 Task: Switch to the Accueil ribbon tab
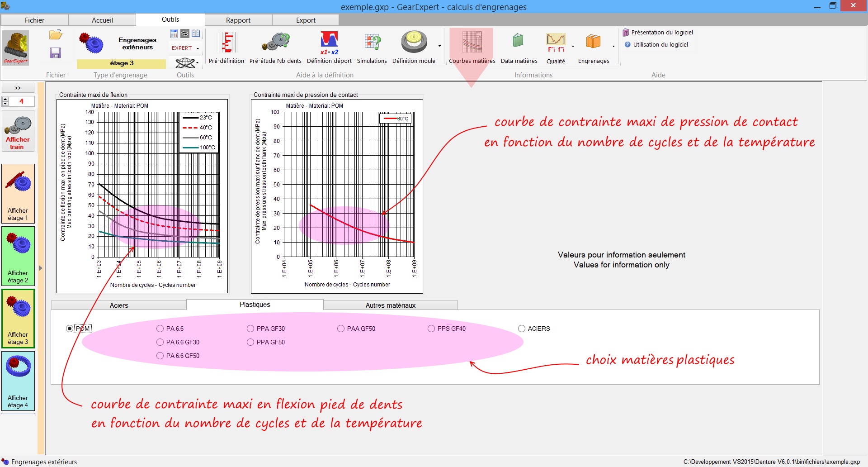click(103, 20)
